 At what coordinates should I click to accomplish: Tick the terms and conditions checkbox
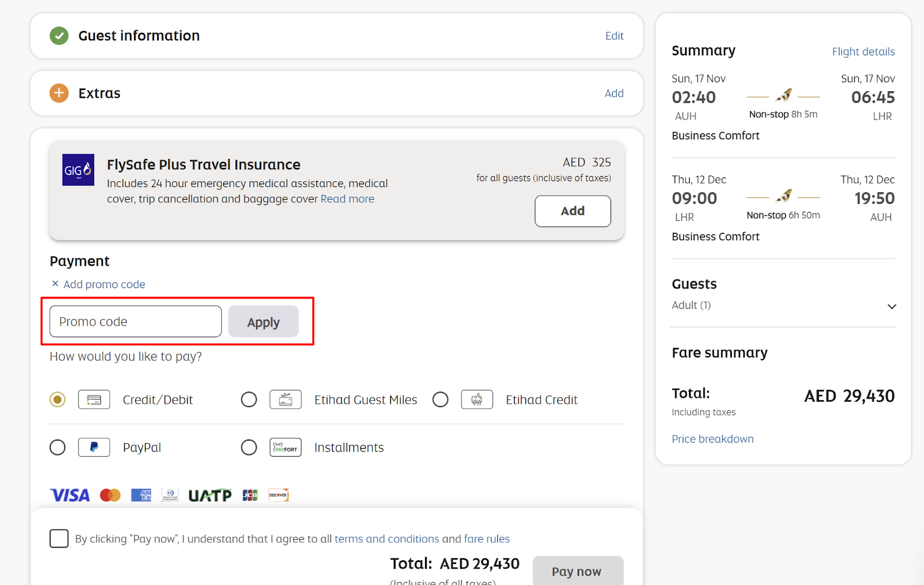point(59,538)
